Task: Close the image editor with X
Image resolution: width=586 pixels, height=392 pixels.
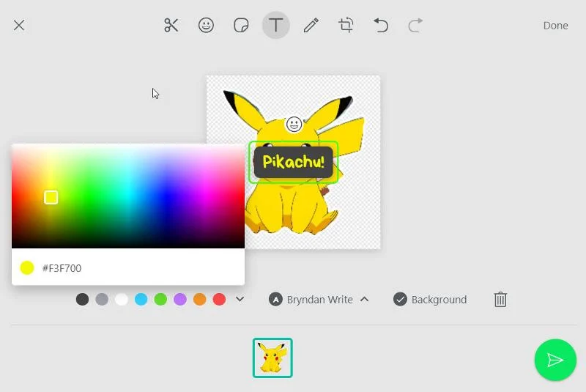Action: click(19, 26)
